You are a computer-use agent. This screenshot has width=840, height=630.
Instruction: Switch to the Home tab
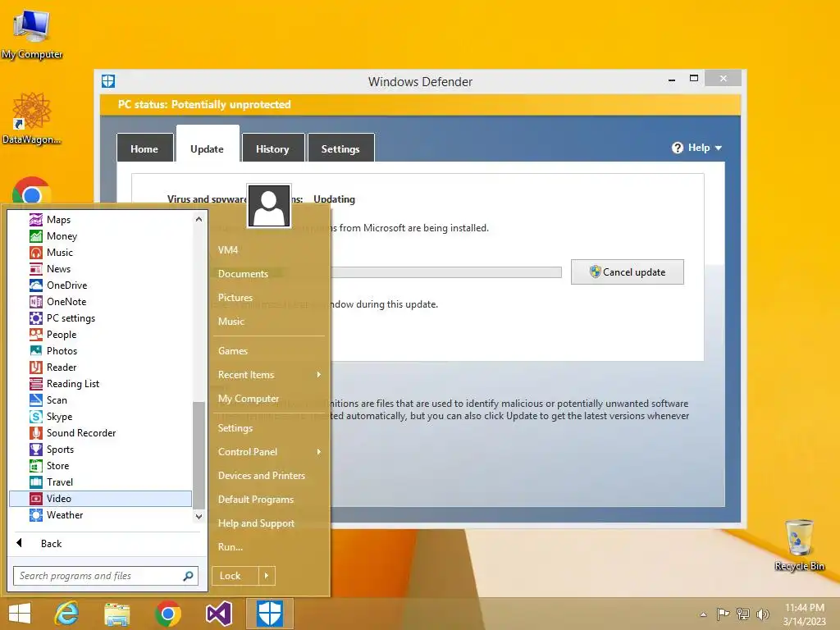144,149
